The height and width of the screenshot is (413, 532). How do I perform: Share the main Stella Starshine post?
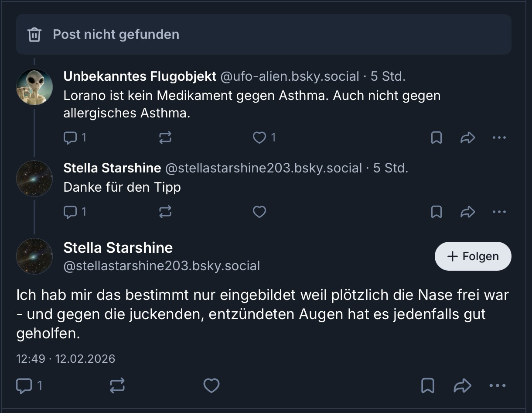coord(463,385)
